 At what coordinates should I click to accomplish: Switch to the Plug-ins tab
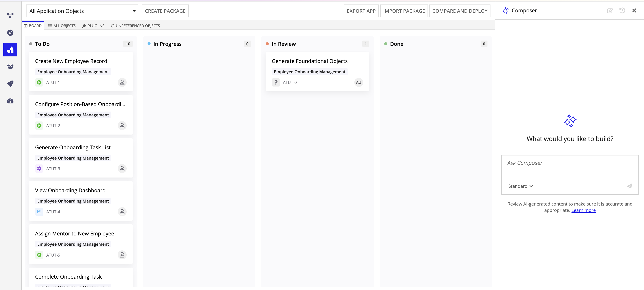click(93, 26)
